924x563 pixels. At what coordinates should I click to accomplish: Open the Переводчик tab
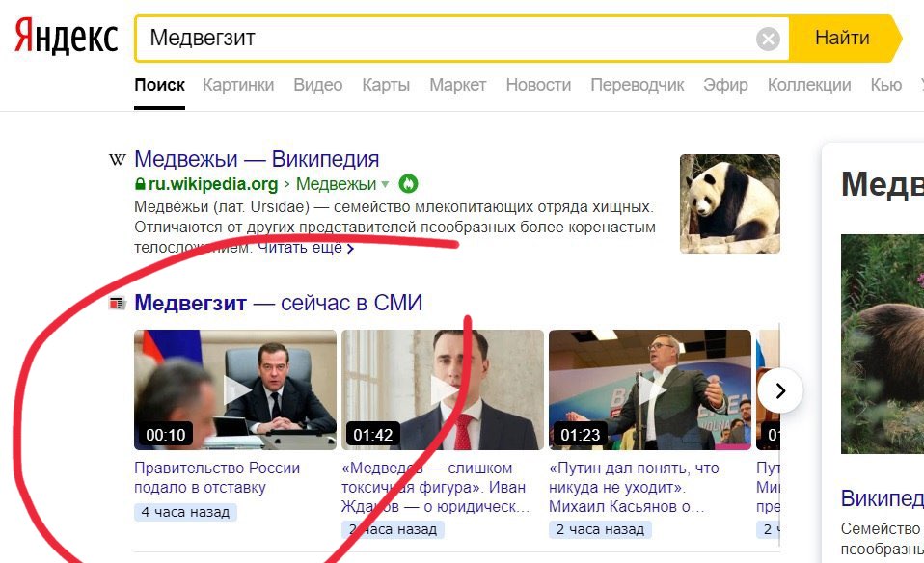(637, 85)
